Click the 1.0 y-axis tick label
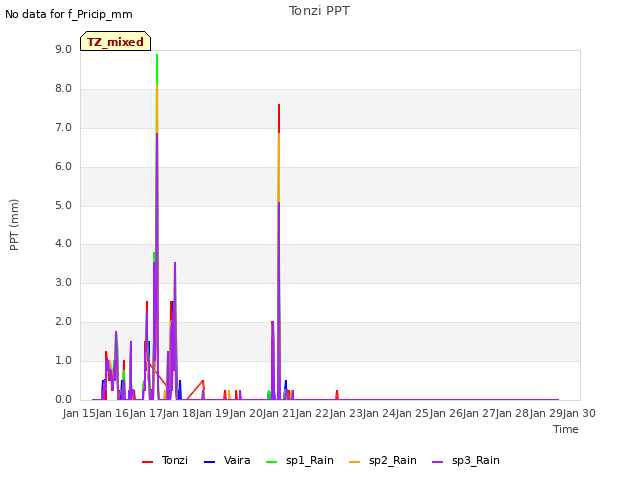This screenshot has width=640, height=480. coord(63,360)
